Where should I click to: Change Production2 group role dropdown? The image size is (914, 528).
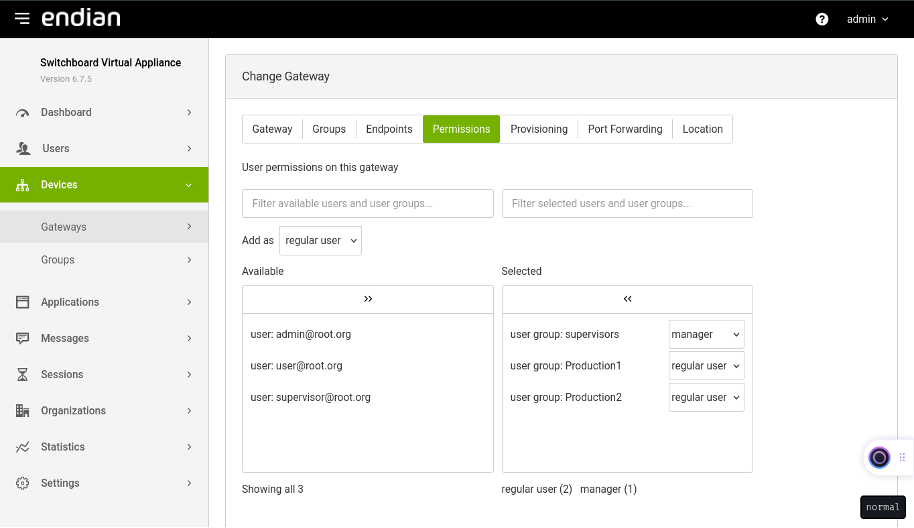click(706, 397)
